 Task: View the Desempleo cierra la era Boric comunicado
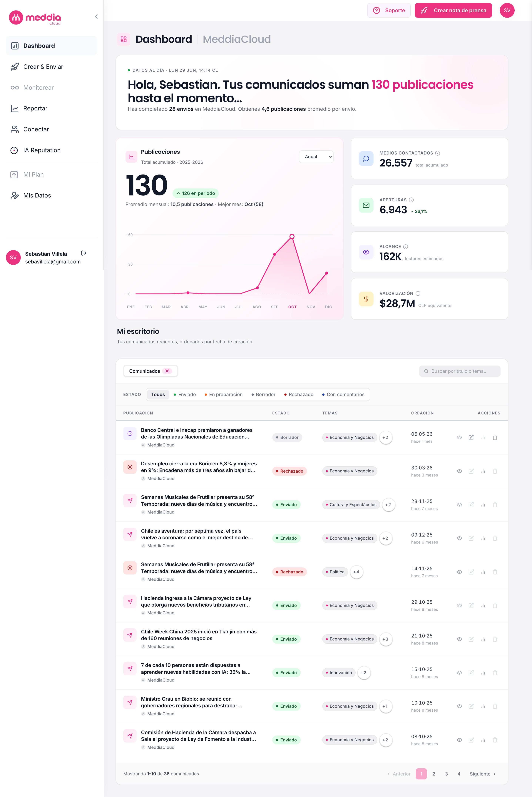(459, 471)
